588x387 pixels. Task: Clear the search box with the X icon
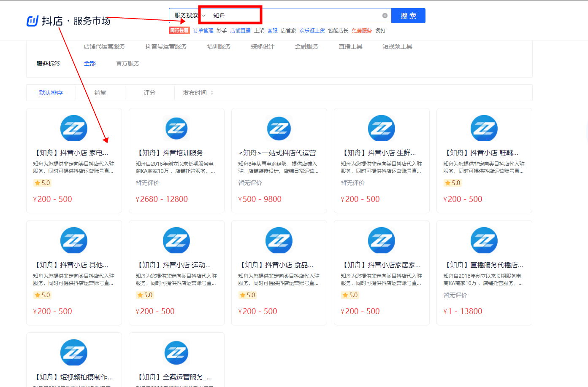coord(385,16)
